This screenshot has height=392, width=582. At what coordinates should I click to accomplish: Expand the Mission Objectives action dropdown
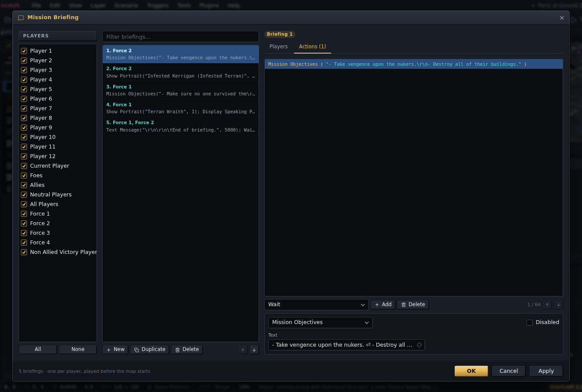[x=321, y=323]
